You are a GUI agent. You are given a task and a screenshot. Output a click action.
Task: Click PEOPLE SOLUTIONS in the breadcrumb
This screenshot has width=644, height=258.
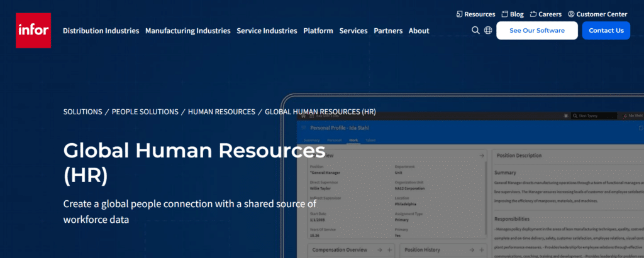click(x=145, y=112)
